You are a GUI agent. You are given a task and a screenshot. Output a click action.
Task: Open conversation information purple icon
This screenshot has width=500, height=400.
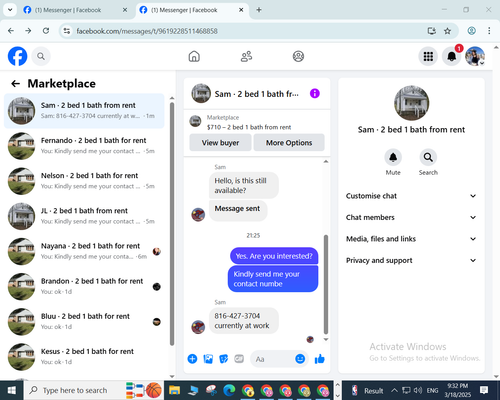click(315, 93)
